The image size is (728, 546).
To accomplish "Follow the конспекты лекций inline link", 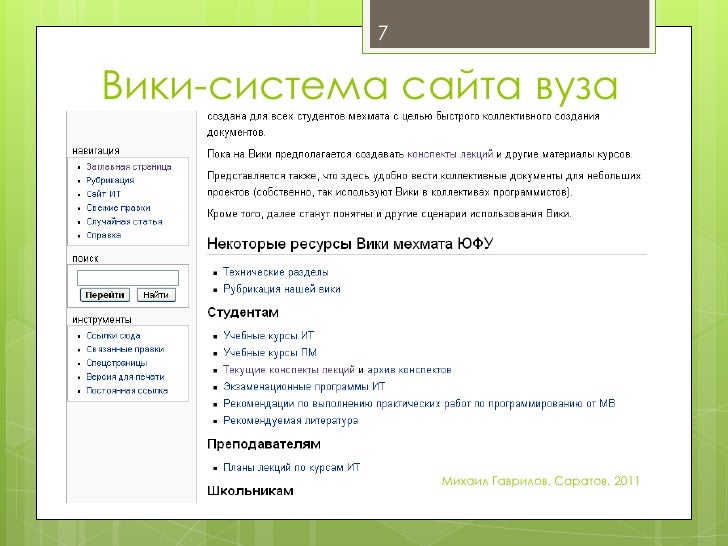I will point(450,154).
